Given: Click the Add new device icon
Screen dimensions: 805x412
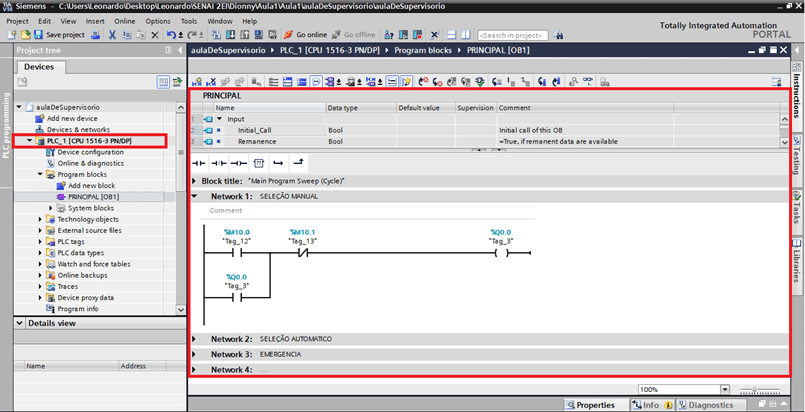Looking at the screenshot, I should 40,119.
